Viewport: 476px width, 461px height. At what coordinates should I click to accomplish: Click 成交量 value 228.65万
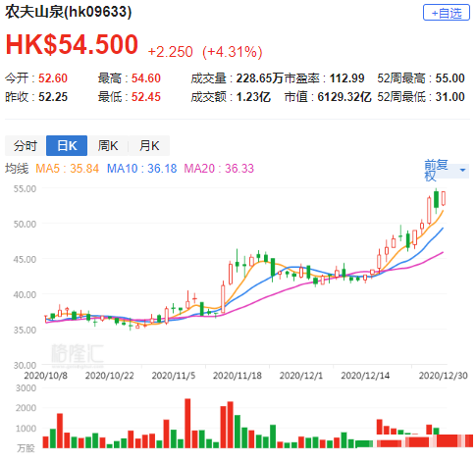tap(260, 78)
